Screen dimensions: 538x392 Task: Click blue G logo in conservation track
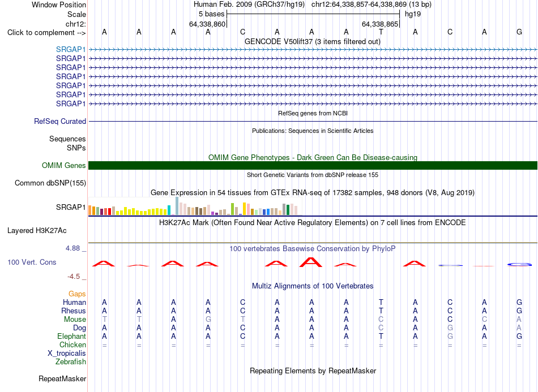point(519,264)
